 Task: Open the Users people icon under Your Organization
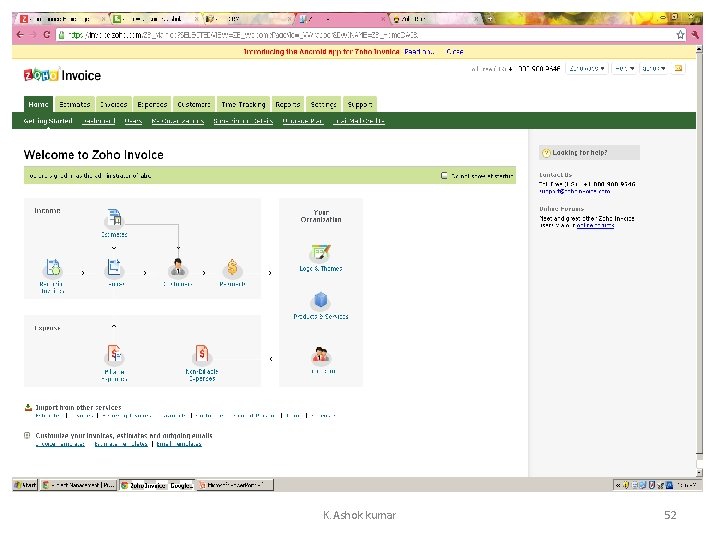pos(321,355)
